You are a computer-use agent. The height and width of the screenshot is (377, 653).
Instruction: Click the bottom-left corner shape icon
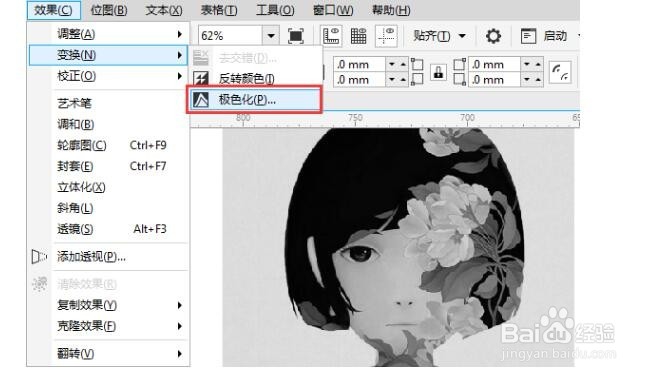[x=417, y=80]
